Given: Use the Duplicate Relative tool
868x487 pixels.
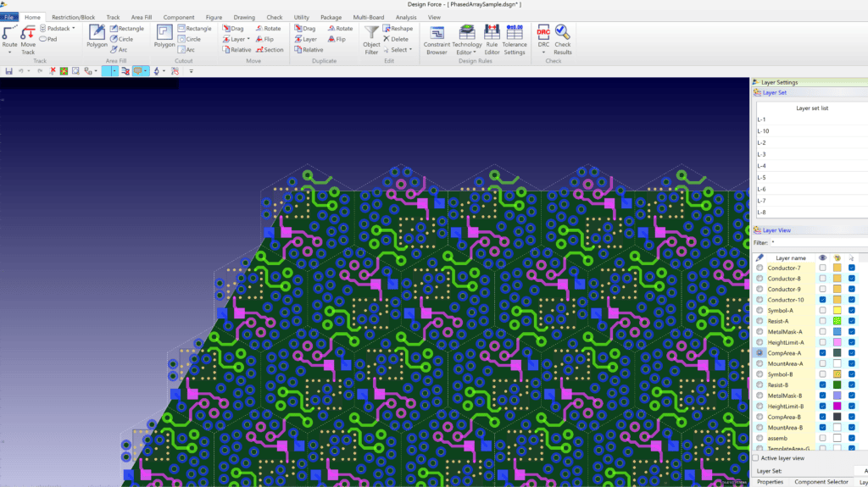Looking at the screenshot, I should click(x=309, y=50).
